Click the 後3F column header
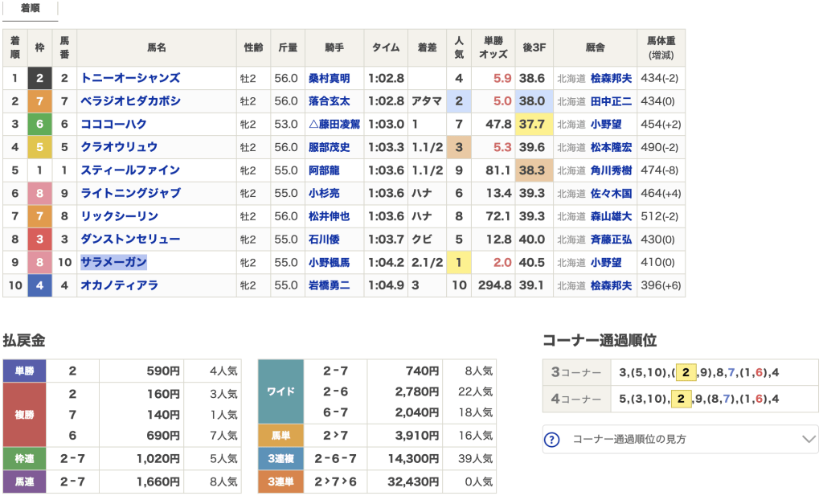The height and width of the screenshot is (504, 823). [534, 47]
